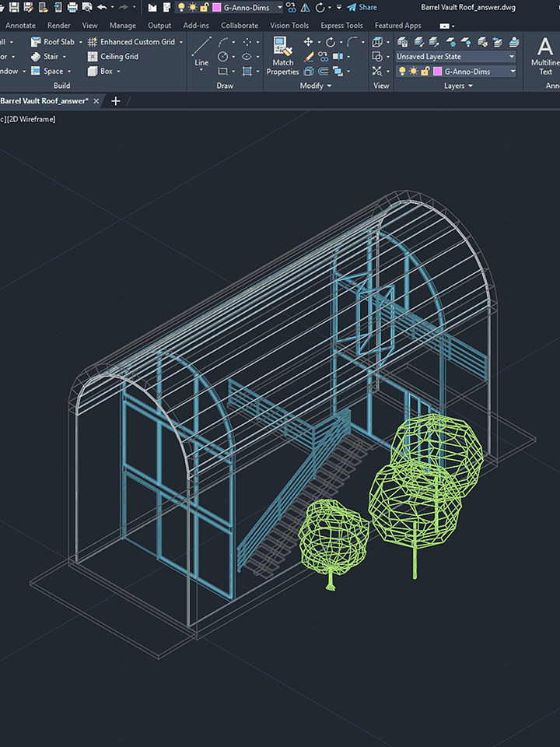
Task: Select the Stair tool icon
Action: pyautogui.click(x=36, y=57)
